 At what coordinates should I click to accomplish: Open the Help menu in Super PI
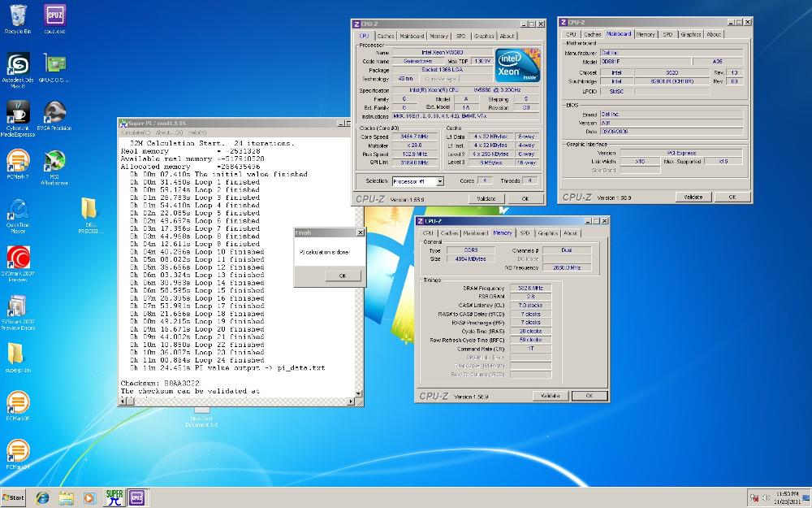(197, 132)
